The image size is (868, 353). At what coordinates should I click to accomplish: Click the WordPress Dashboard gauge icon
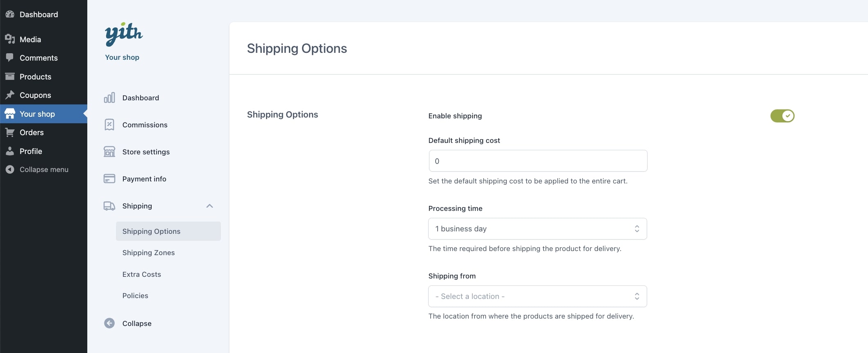[10, 14]
